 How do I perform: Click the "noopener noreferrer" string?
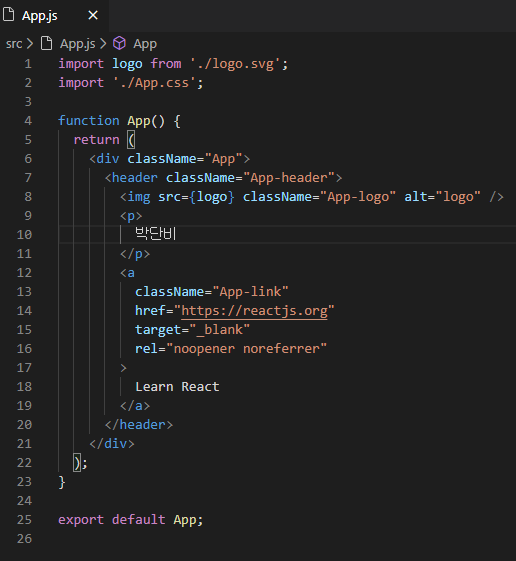coord(247,348)
